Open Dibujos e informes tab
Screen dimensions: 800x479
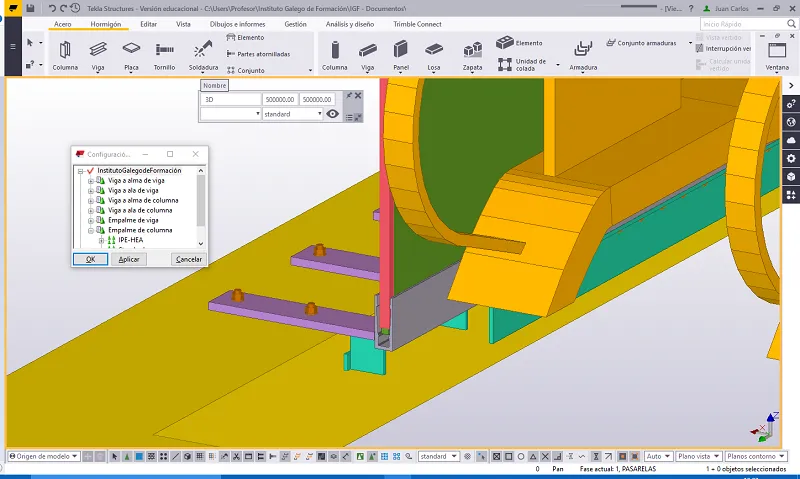point(237,24)
